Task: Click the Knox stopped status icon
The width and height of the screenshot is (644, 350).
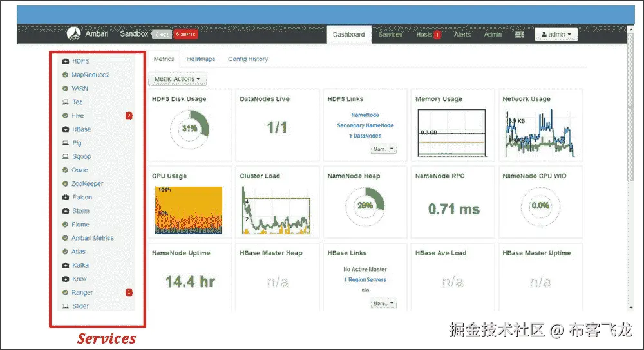Action: (65, 279)
